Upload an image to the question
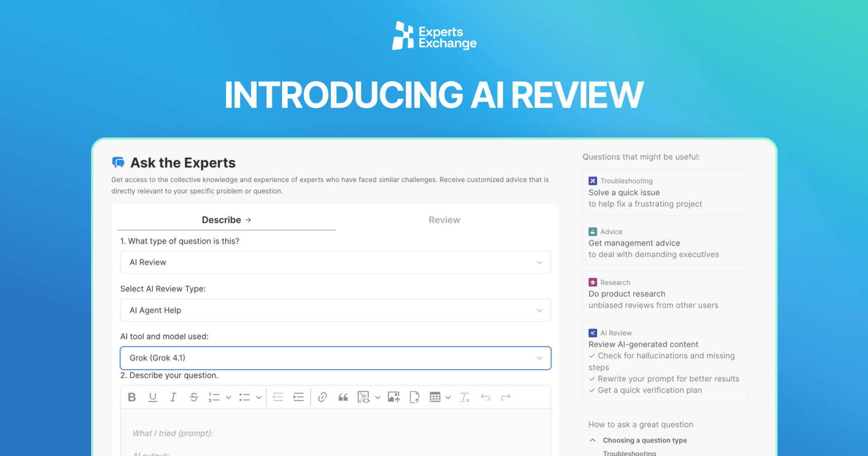 [394, 397]
